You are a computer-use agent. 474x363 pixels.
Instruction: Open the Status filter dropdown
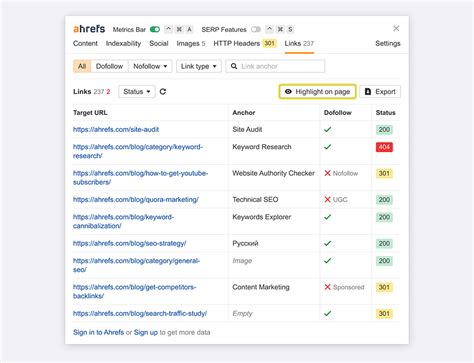click(x=137, y=92)
